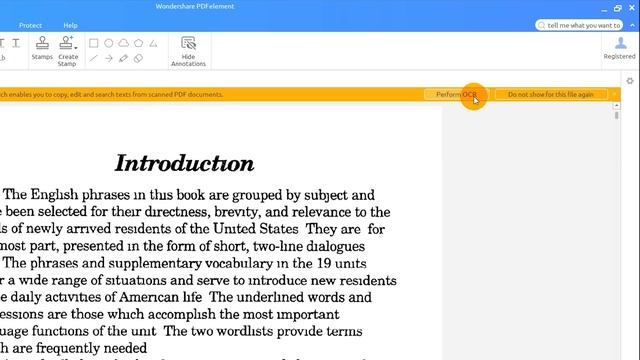
Task: Click the Perform OCR button
Action: (x=456, y=94)
